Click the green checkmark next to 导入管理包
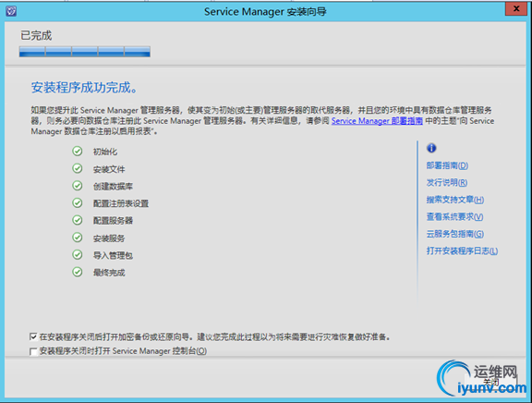 [x=78, y=254]
